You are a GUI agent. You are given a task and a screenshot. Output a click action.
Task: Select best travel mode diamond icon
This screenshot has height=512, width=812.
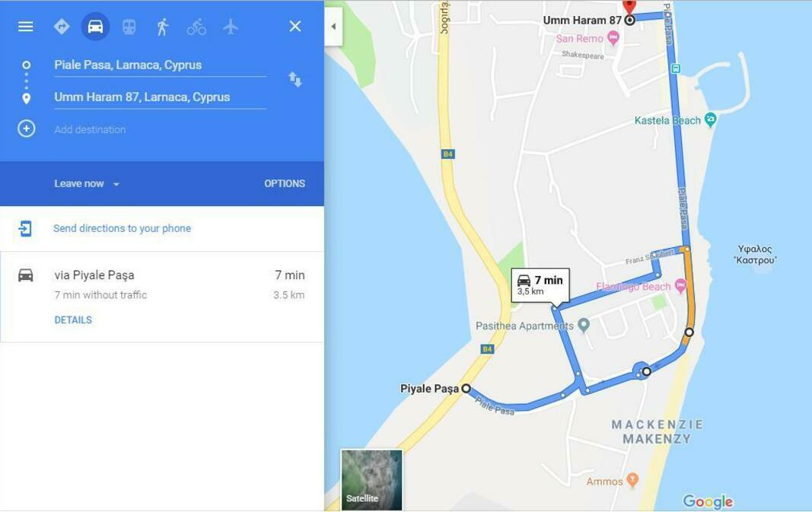62,27
